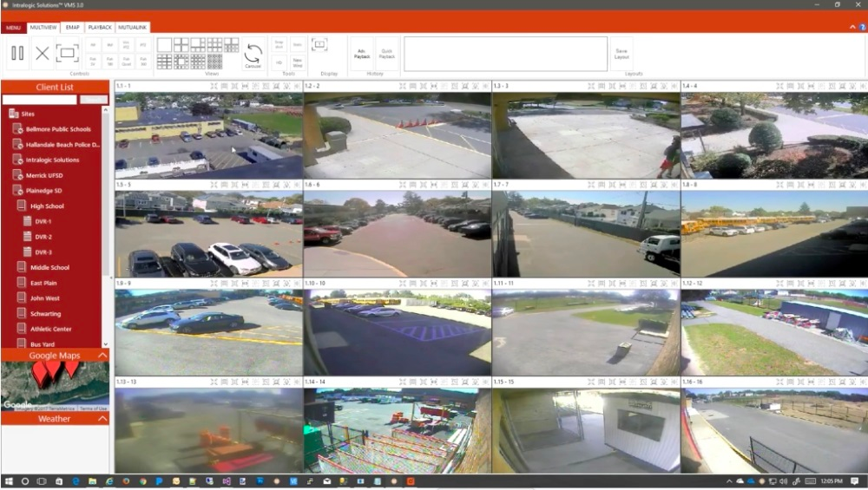The height and width of the screenshot is (490, 868).
Task: Switch to the MULTIVIEW tab
Action: tap(43, 27)
